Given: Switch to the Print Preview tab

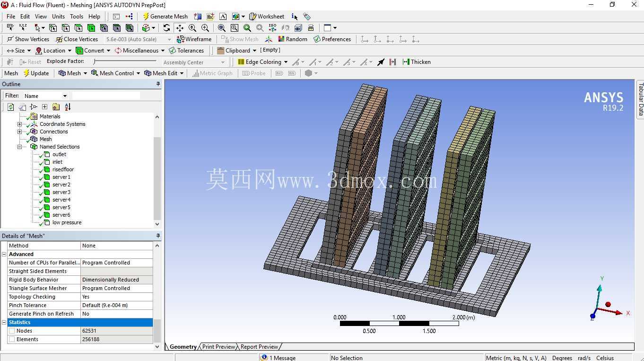Looking at the screenshot, I should tap(218, 347).
